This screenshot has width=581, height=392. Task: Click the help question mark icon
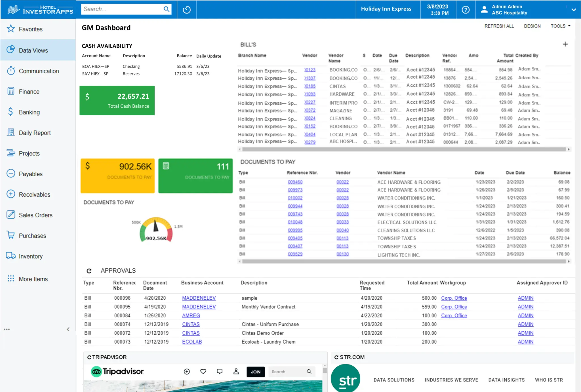click(x=466, y=10)
